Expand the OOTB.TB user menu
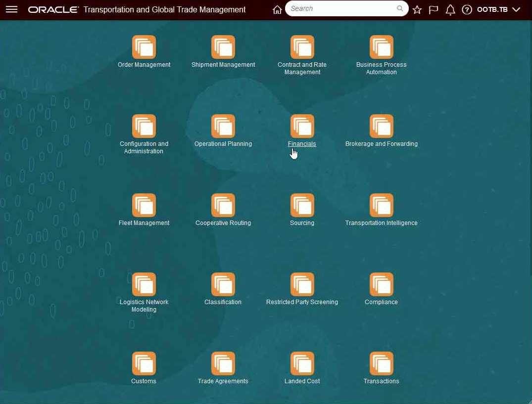The width and height of the screenshot is (532, 404). click(498, 9)
